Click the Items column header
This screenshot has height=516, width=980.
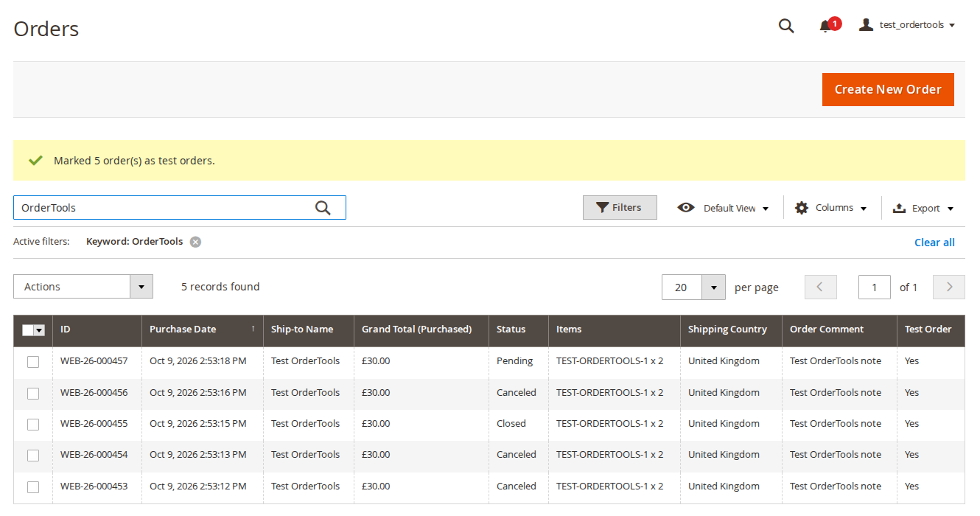pyautogui.click(x=615, y=330)
